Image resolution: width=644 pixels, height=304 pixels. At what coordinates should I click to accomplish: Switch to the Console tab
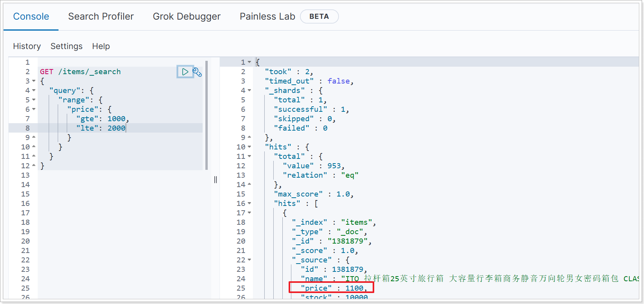pos(31,16)
